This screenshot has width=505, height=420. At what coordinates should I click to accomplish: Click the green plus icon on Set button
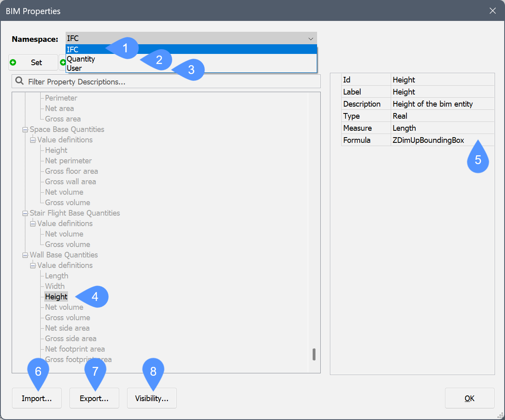pyautogui.click(x=13, y=62)
